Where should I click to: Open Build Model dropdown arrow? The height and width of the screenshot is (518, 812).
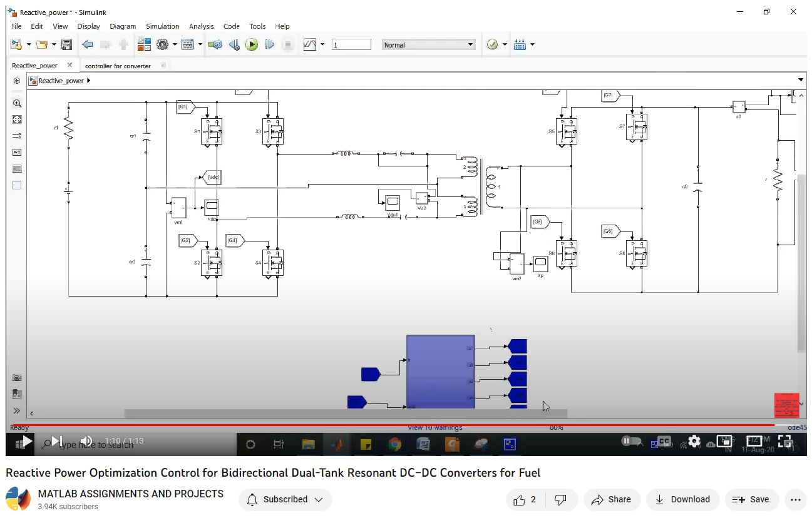point(532,44)
